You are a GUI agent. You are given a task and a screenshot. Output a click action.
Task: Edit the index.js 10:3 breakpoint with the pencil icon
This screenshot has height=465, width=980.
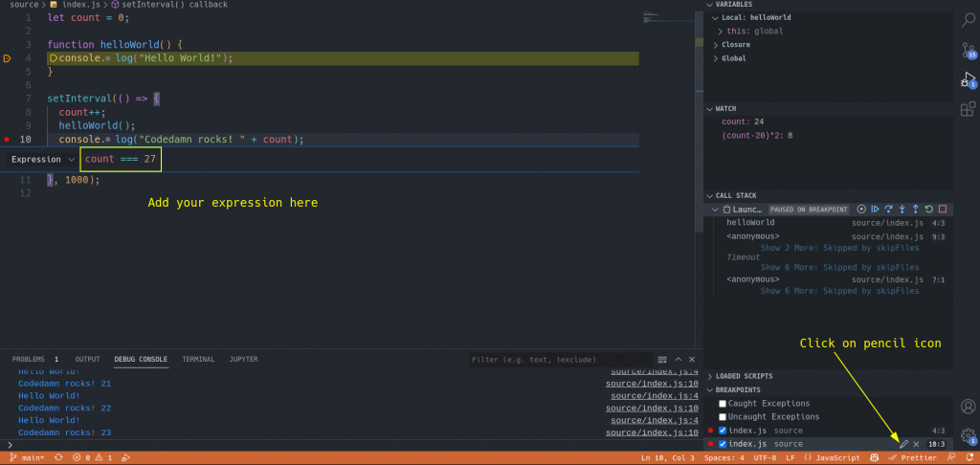click(x=903, y=444)
